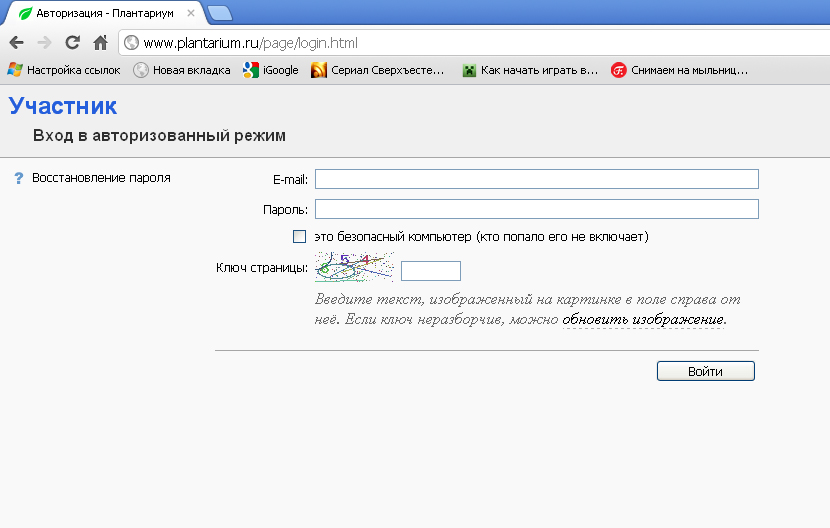Open the Как начать играть bookmark
Image resolution: width=830 pixels, height=528 pixels.
[x=529, y=70]
